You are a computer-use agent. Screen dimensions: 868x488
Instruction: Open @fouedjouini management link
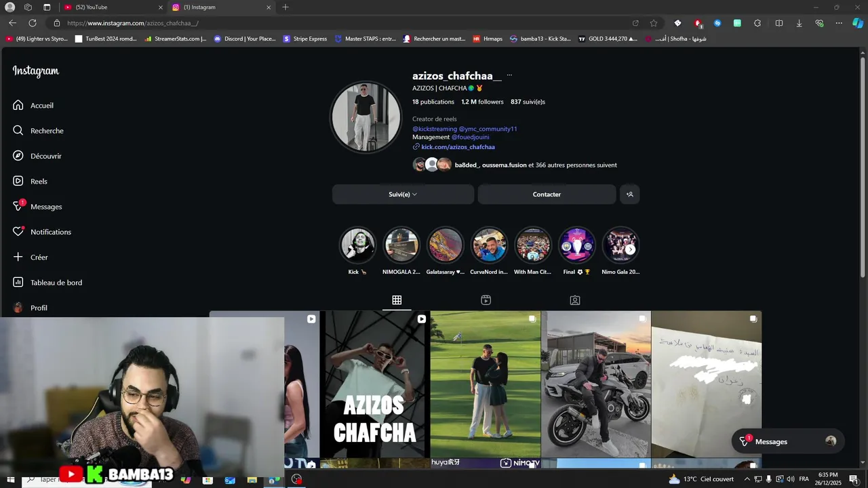pyautogui.click(x=470, y=137)
